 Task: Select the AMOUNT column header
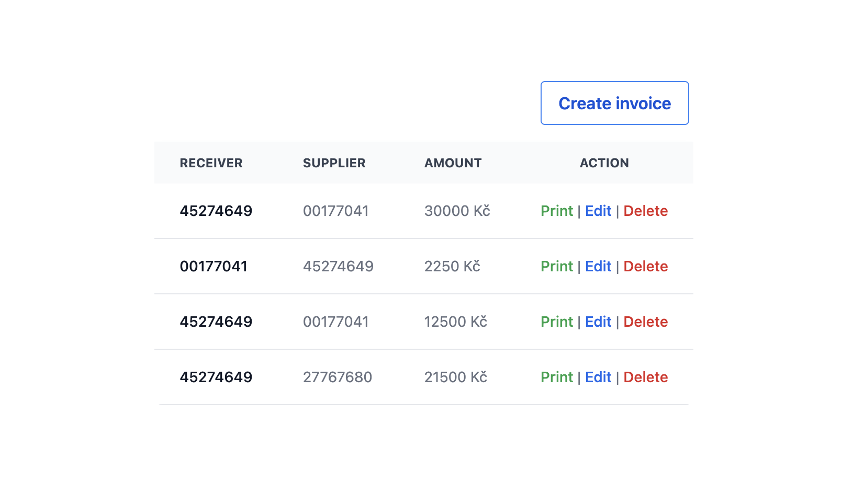pyautogui.click(x=453, y=163)
